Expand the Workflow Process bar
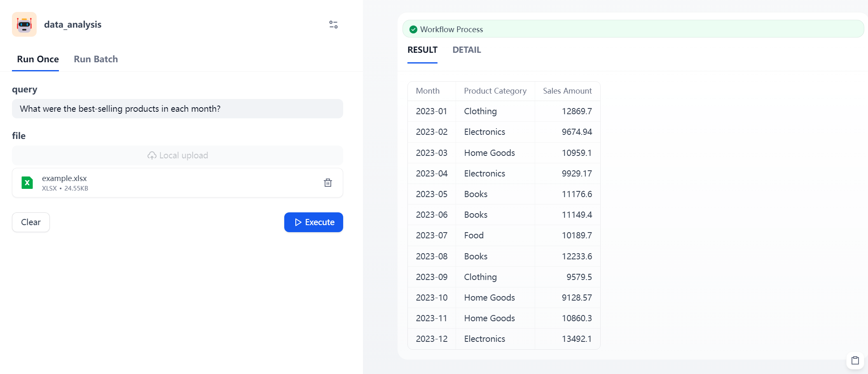This screenshot has height=374, width=868. pyautogui.click(x=632, y=29)
